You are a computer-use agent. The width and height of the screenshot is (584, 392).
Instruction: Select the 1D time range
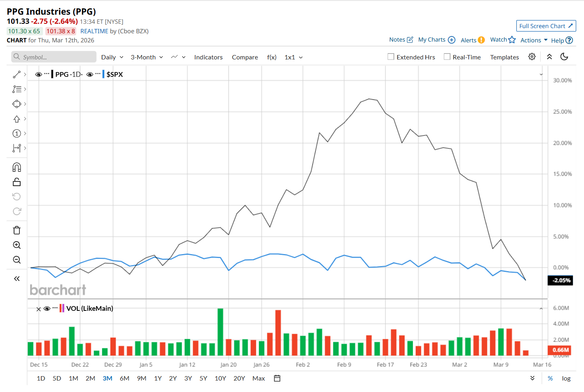pos(41,378)
